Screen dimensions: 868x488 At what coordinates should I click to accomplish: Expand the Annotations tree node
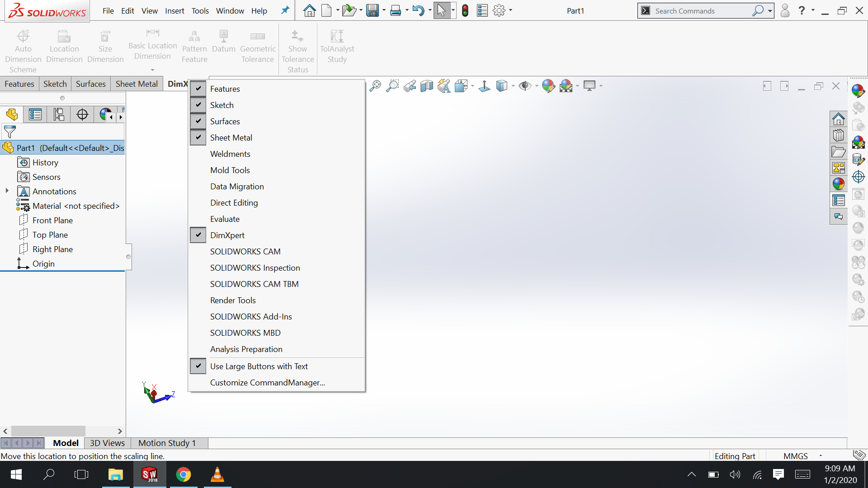click(x=7, y=191)
